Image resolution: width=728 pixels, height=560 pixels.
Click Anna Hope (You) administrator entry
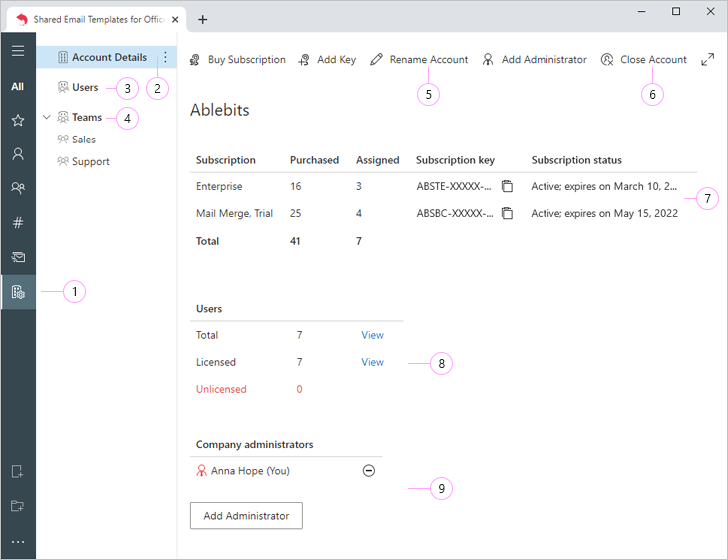tap(250, 471)
